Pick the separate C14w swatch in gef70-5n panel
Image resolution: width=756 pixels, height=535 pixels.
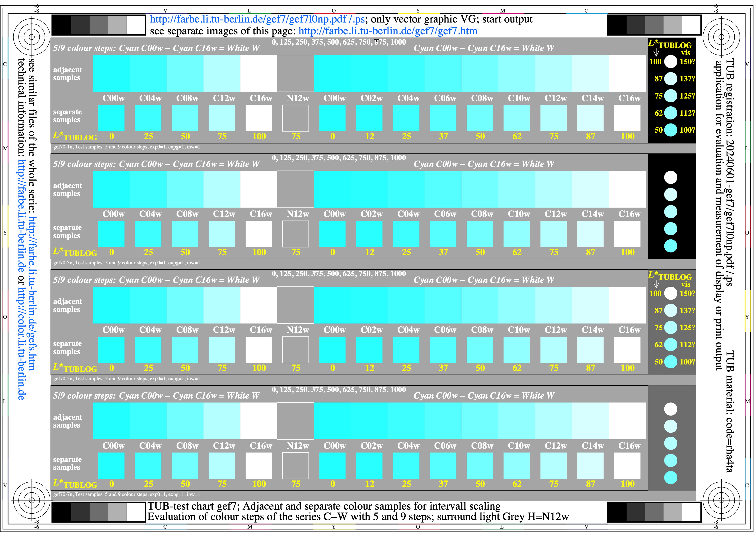pos(590,350)
